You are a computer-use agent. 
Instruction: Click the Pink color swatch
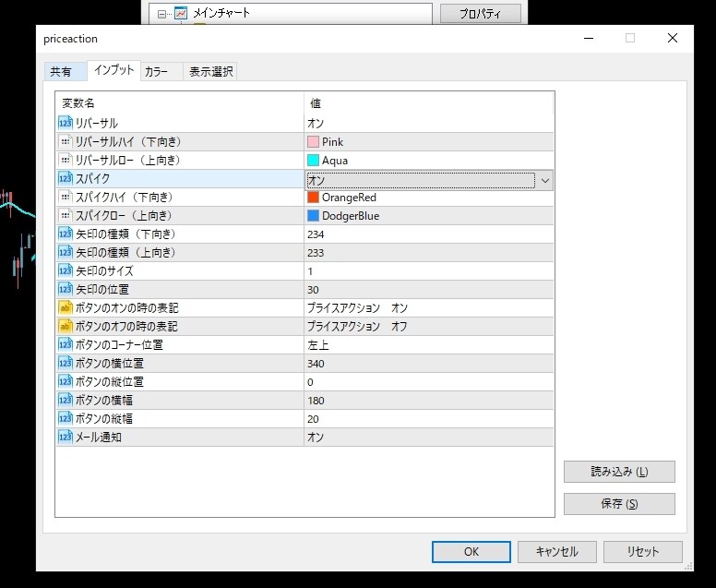point(314,141)
